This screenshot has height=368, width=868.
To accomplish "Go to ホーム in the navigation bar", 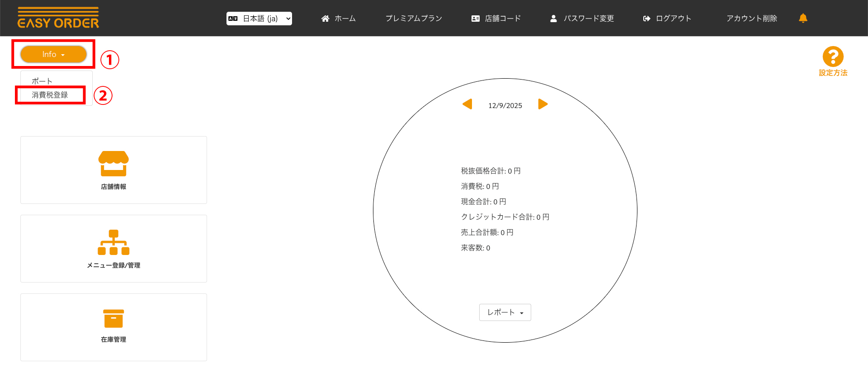I will pyautogui.click(x=339, y=19).
